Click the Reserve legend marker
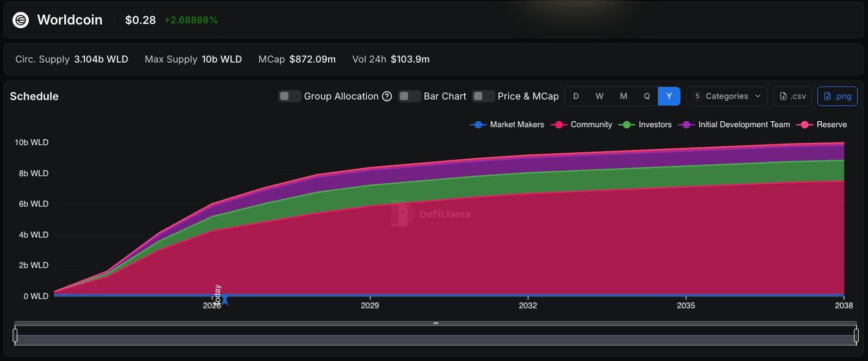868x361 pixels. coord(804,125)
